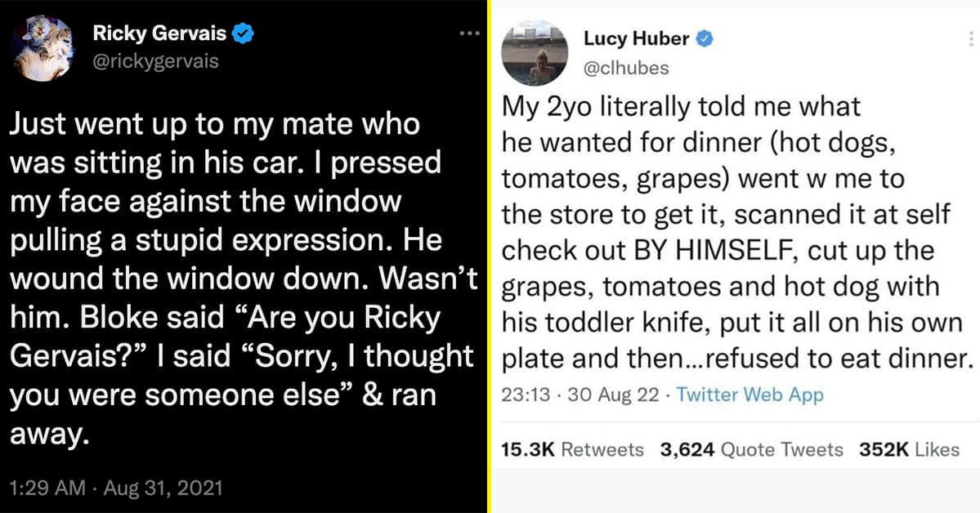This screenshot has width=980, height=513.
Task: Open the @clhubes handle
Action: point(626,68)
